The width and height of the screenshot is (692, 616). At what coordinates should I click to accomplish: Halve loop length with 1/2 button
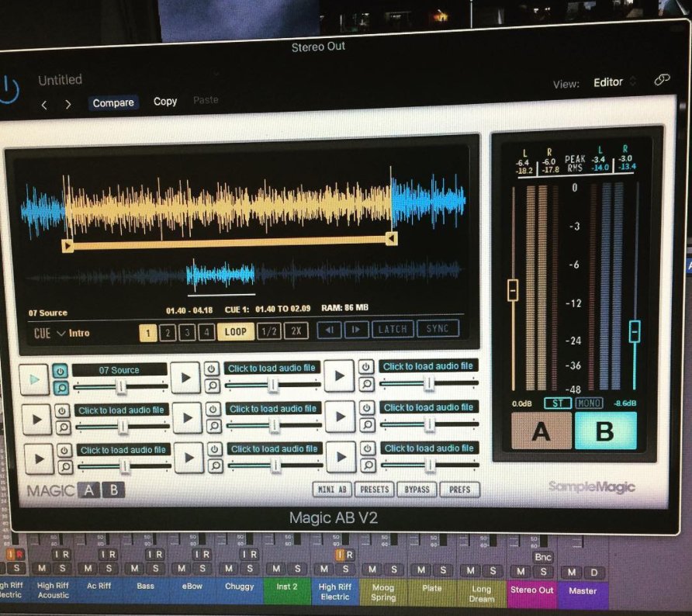[268, 331]
